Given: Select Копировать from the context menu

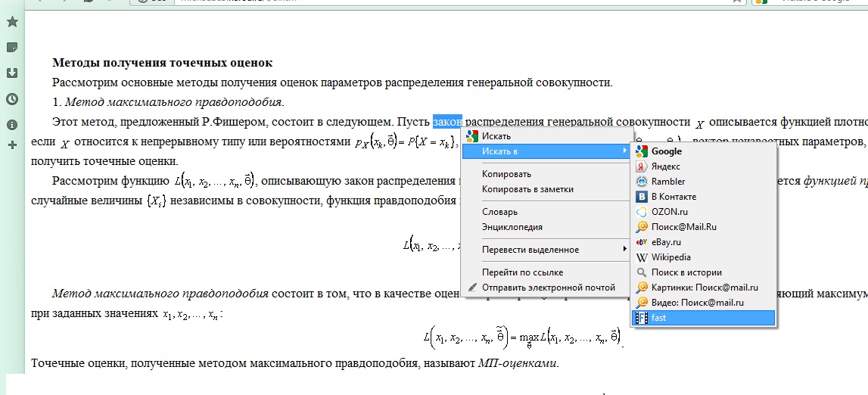Looking at the screenshot, I should [x=547, y=174].
